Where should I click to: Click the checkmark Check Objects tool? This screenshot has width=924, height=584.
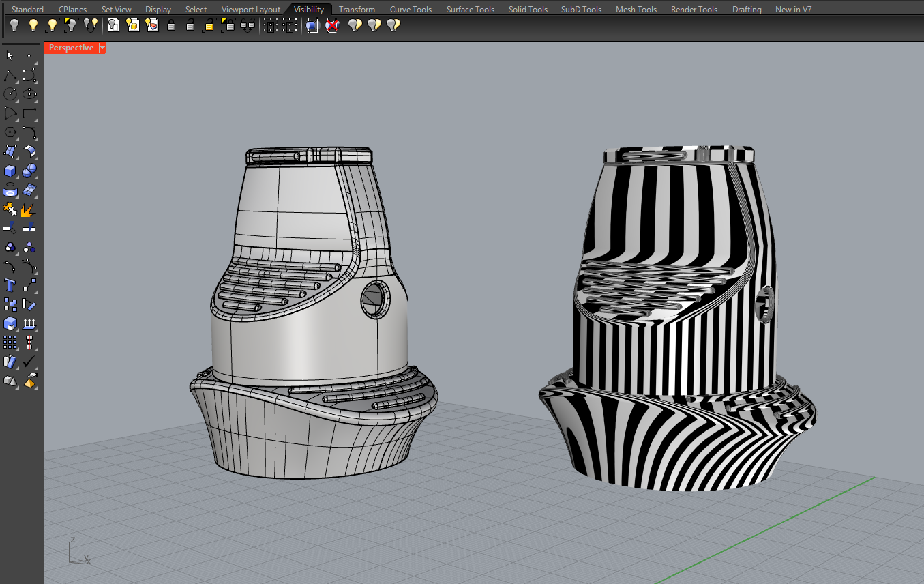click(x=29, y=361)
